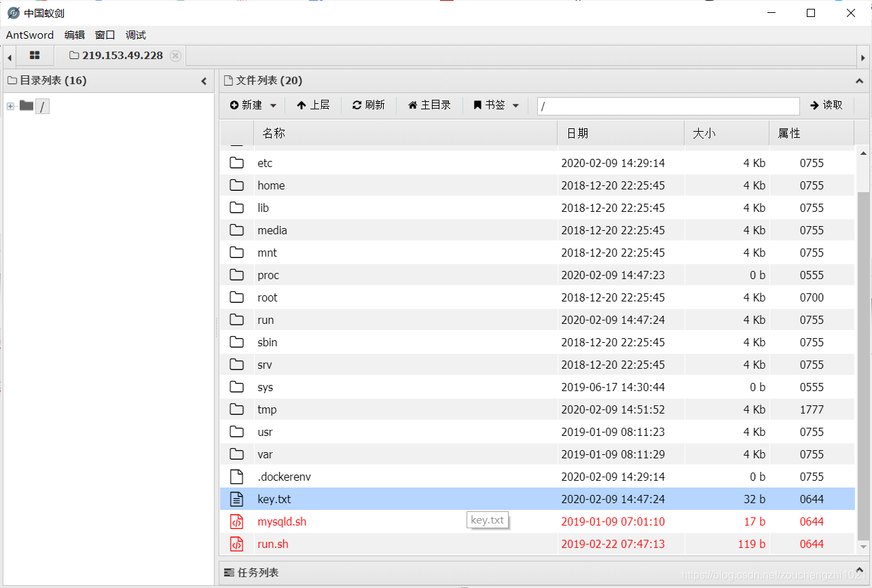Maximize the 中国蚁剑 window
872x588 pixels.
(811, 13)
